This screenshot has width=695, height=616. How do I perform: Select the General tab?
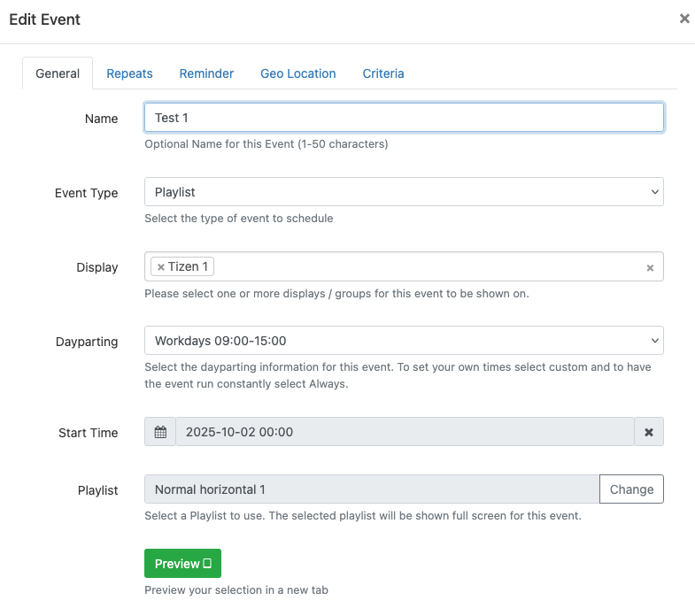click(x=58, y=73)
